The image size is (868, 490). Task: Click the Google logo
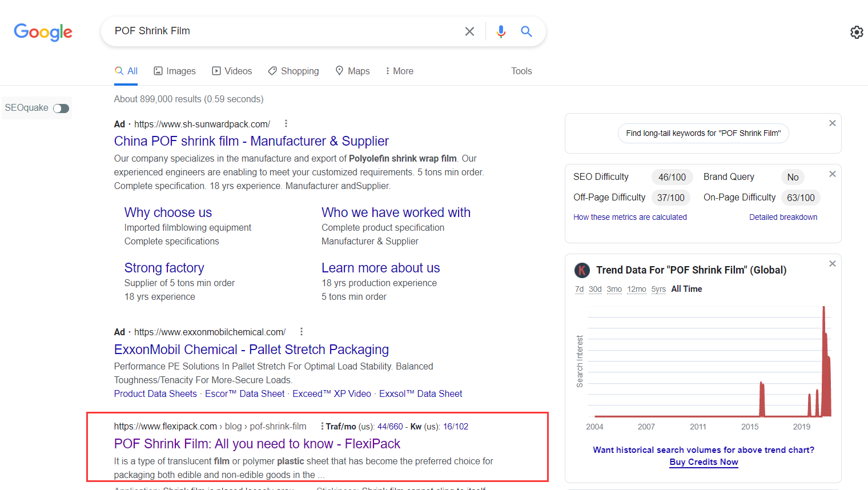[43, 32]
